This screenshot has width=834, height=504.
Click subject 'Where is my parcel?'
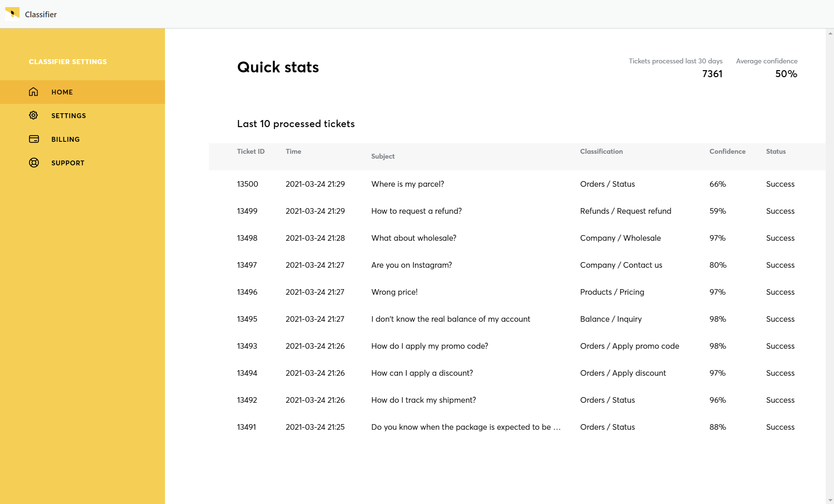pyautogui.click(x=408, y=184)
